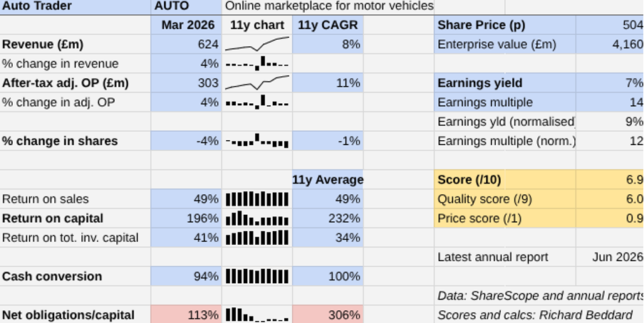644x323 pixels.
Task: Click Return on tot. inv. capital bar chart
Action: point(257,238)
